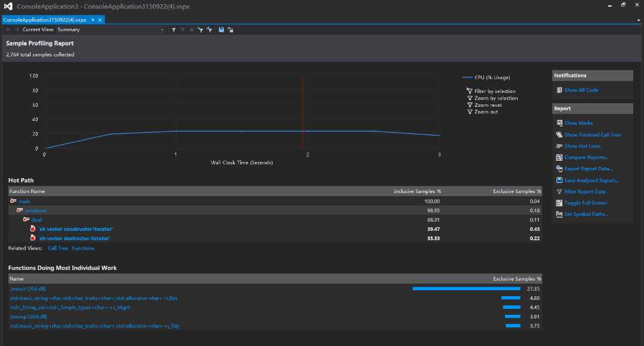Click the CPU (% Usage) legend entry
This screenshot has height=346, width=644.
486,77
